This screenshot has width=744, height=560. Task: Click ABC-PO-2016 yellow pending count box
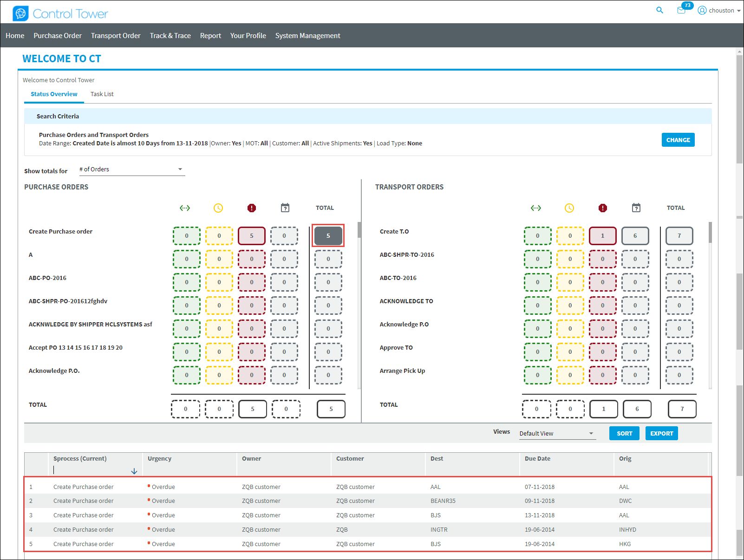coord(219,282)
